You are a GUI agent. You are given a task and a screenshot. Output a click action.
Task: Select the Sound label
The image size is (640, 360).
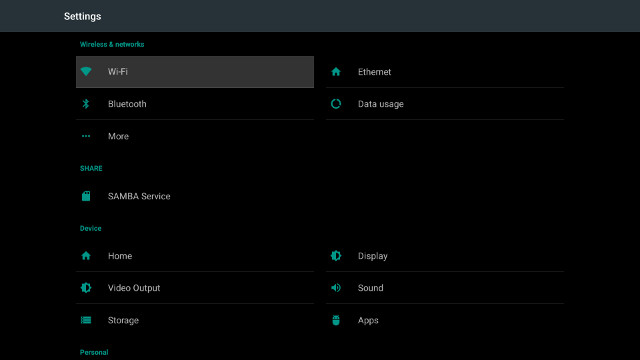pos(371,288)
